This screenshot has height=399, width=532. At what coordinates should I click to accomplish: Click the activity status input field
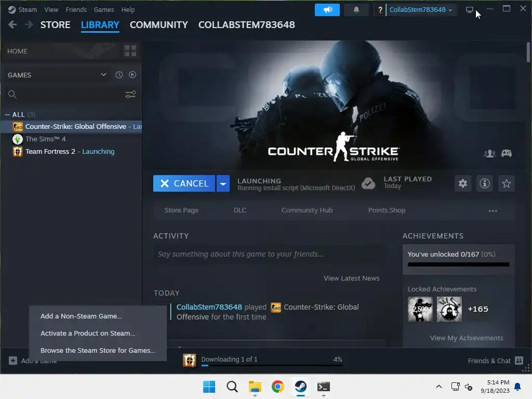[x=269, y=254]
